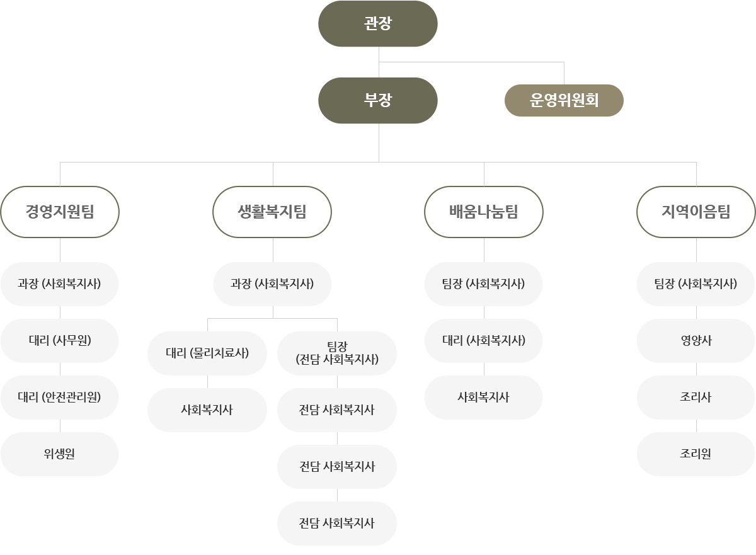756x555 pixels.
Task: Click the 관장 node at top
Action: (378, 24)
